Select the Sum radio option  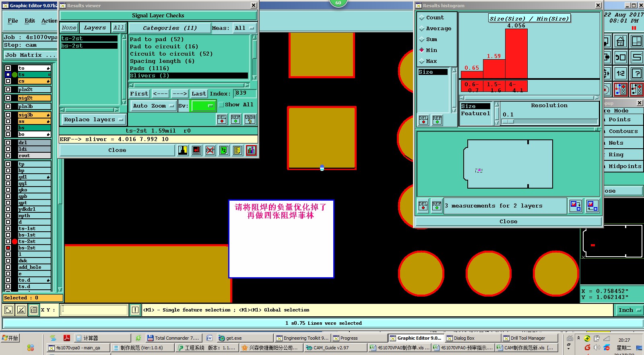tap(422, 39)
